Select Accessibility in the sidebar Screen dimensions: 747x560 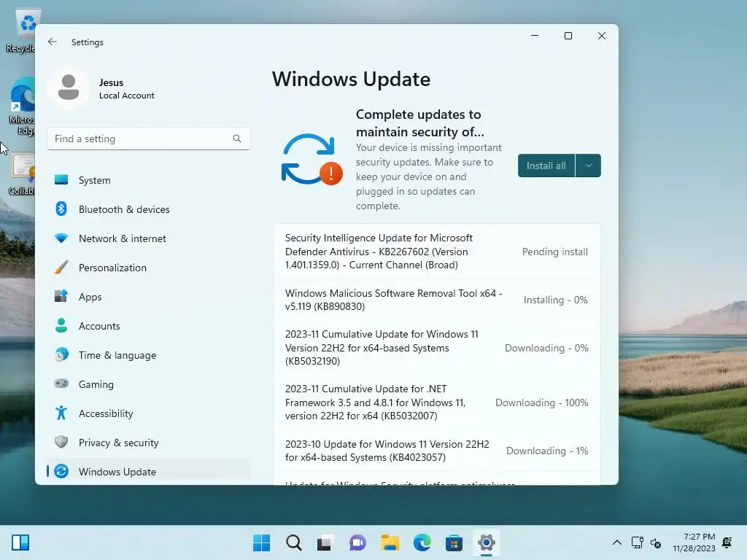149,413
